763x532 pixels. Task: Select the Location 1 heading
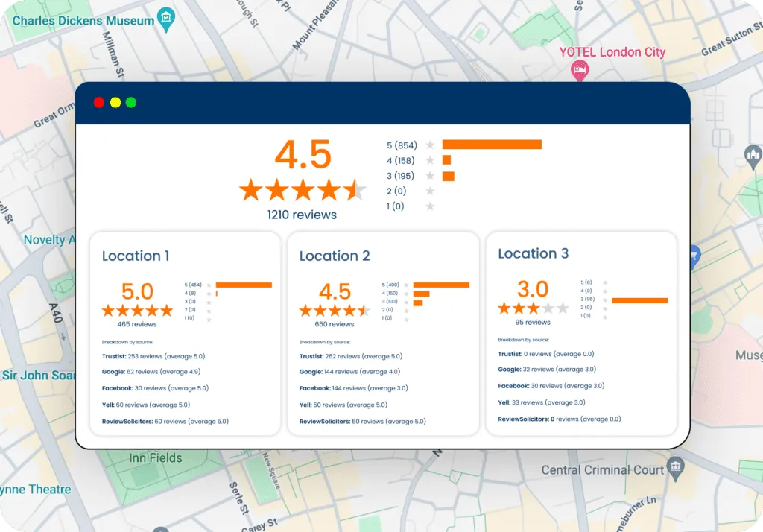click(x=136, y=256)
